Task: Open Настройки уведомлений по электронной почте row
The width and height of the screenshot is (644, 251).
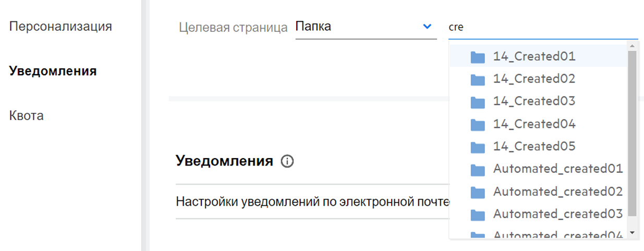Action: (x=312, y=201)
